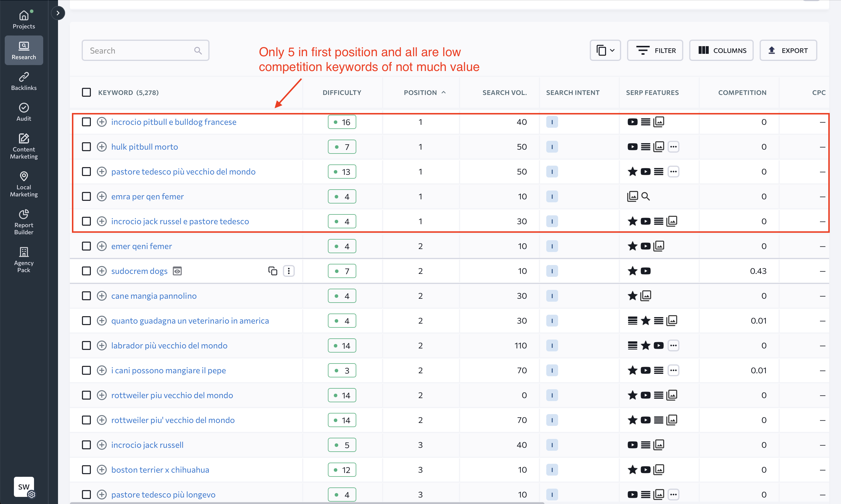Open keyword link 'rottweiler piu vecchio del mondo'
841x504 pixels.
point(172,395)
